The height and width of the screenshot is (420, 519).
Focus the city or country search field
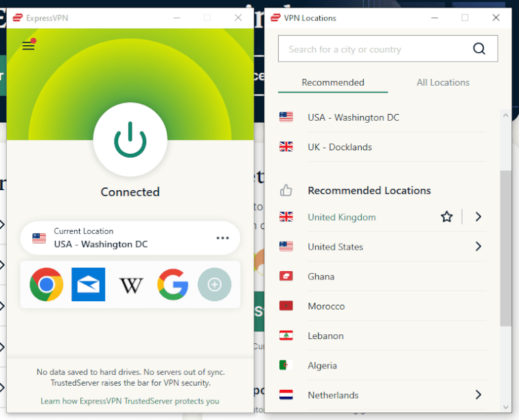(388, 49)
